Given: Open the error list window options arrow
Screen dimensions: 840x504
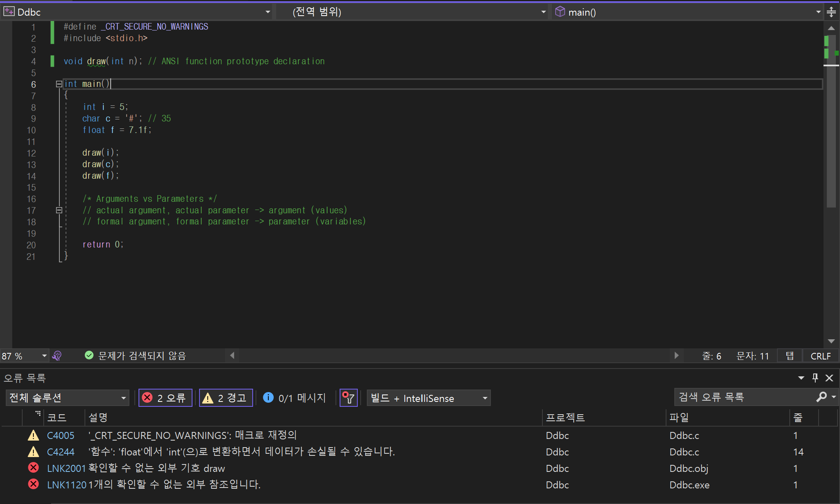Looking at the screenshot, I should point(801,378).
